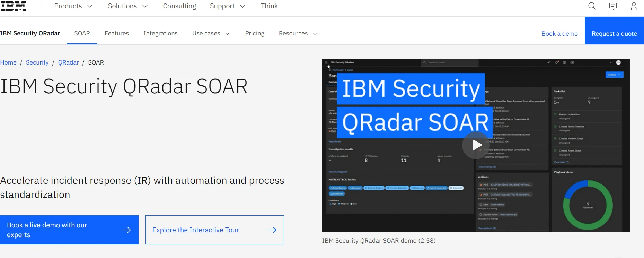Click Explore the Interactive Tour button

coord(215,230)
